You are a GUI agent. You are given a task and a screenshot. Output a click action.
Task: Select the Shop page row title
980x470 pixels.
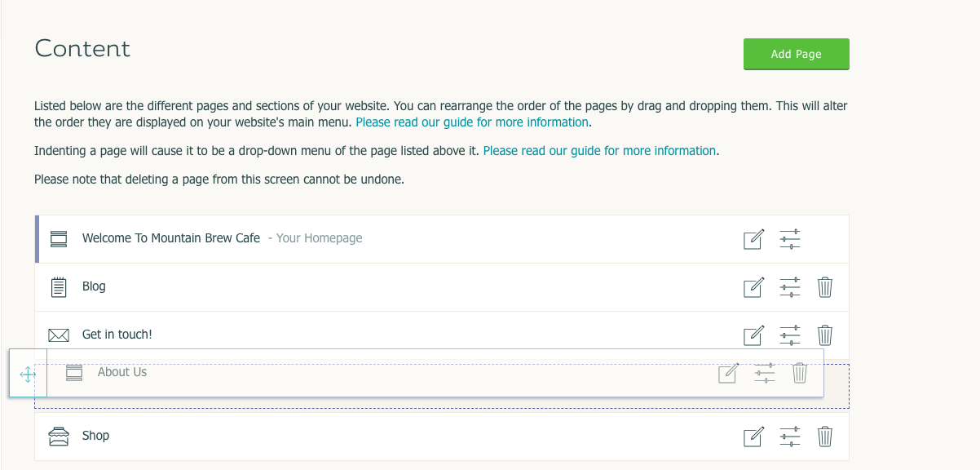click(95, 436)
